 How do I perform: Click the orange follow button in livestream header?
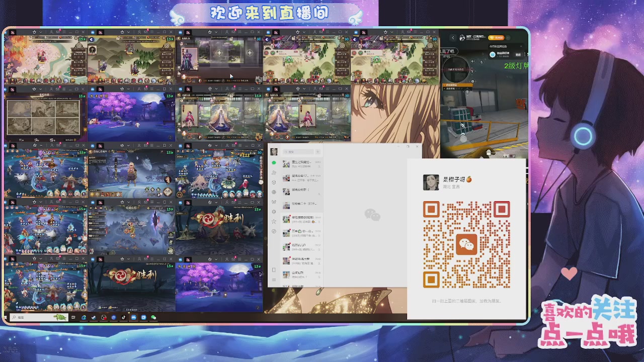496,38
